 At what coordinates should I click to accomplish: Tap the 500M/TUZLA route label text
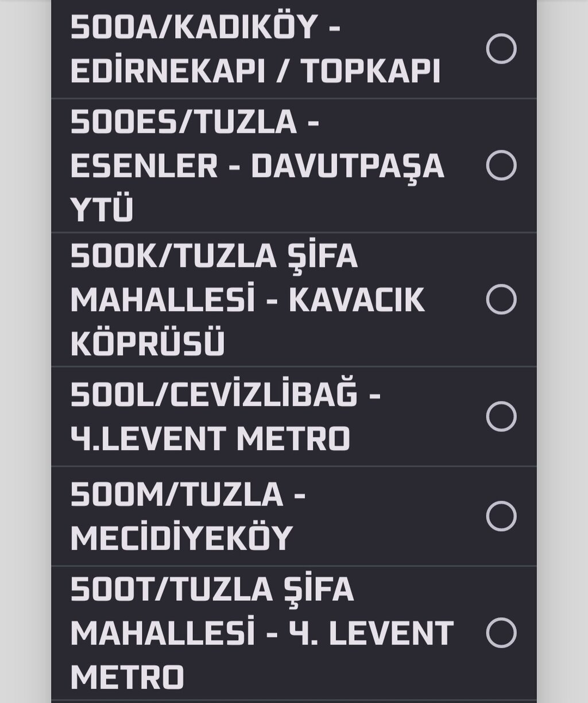click(187, 495)
